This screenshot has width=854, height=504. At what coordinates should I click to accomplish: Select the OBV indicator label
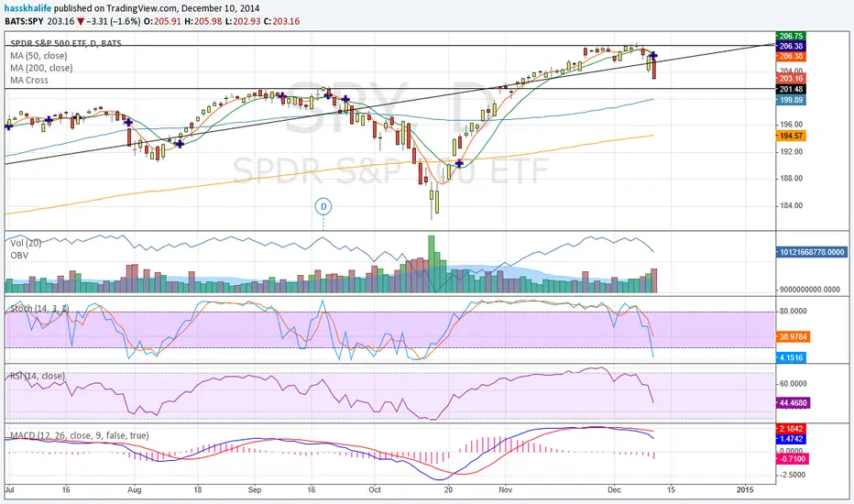click(x=19, y=255)
